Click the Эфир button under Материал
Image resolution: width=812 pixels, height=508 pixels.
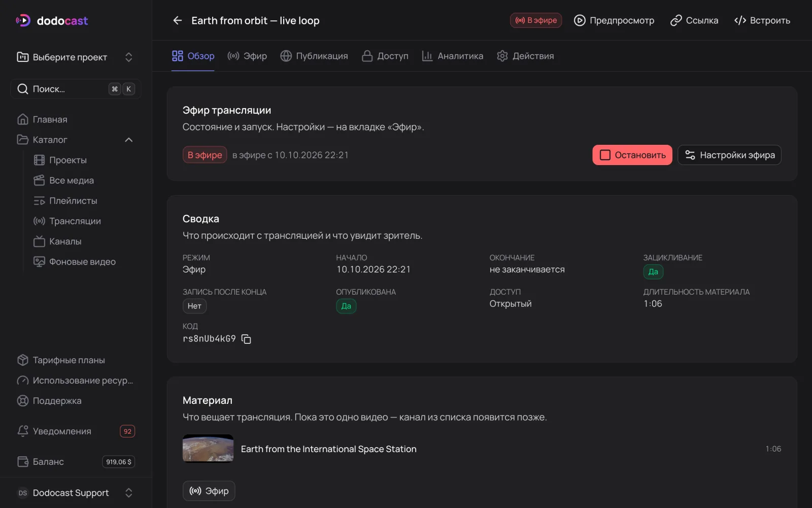coord(209,491)
